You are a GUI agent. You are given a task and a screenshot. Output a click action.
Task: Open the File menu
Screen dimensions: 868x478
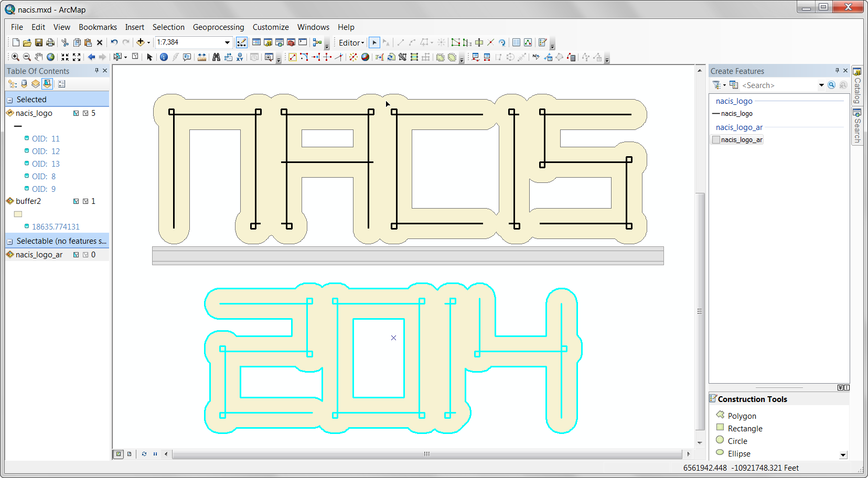tap(17, 27)
